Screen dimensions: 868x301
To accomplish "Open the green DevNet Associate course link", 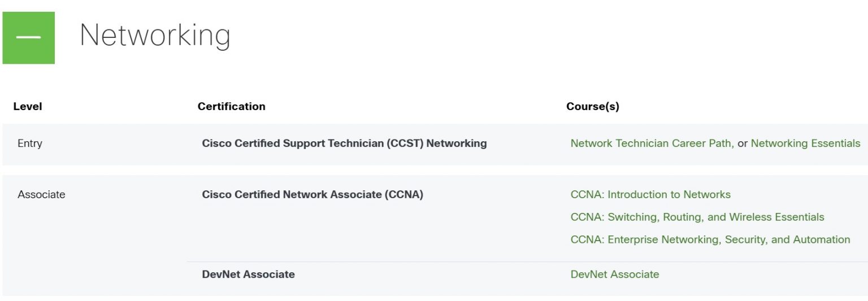I will 615,274.
